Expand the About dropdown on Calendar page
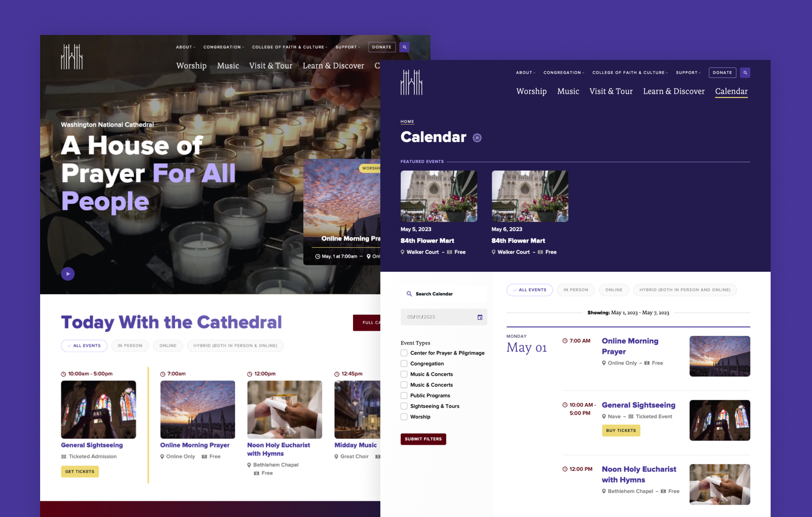Viewport: 812px width, 517px height. tap(525, 73)
